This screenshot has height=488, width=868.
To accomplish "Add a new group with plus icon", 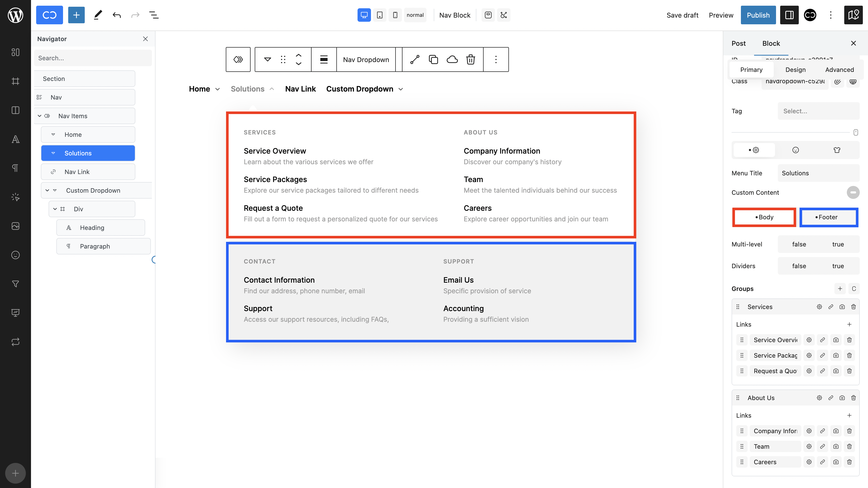I will click(x=840, y=289).
